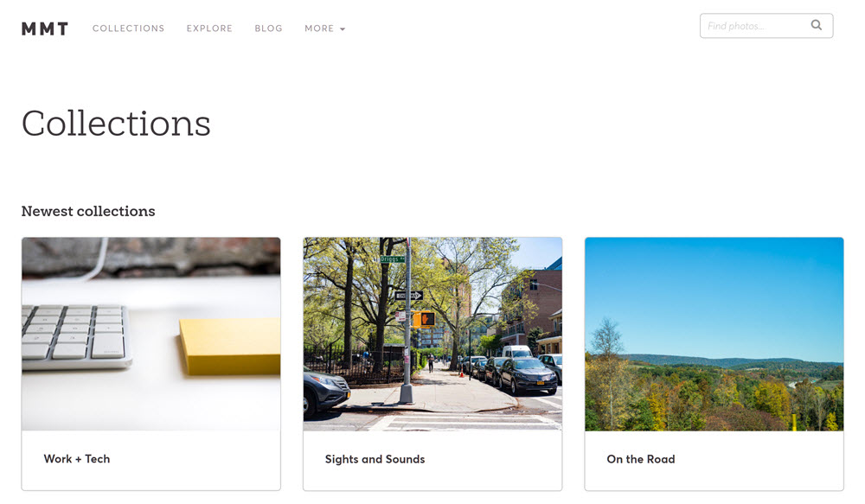Open the More navigation menu
The image size is (865, 504).
(325, 29)
